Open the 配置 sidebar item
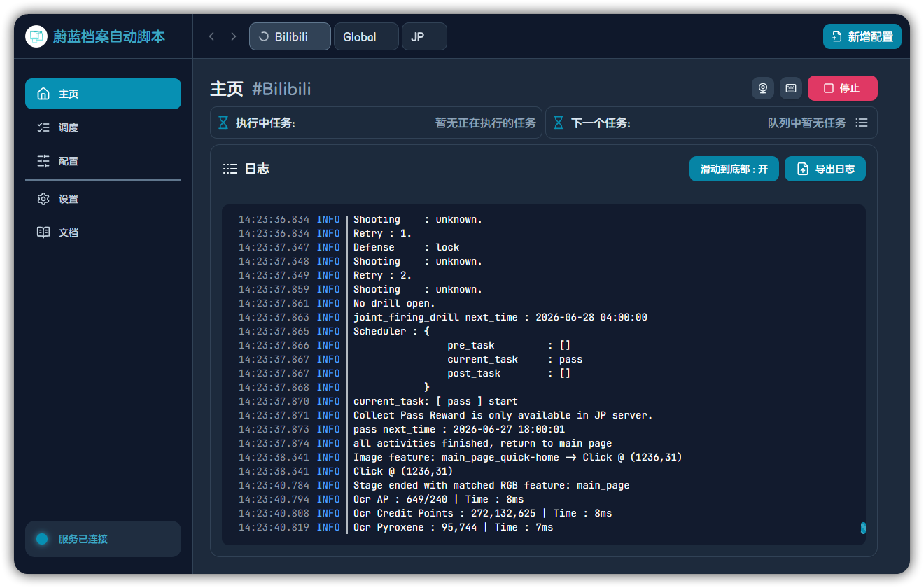This screenshot has width=924, height=588. click(x=103, y=161)
